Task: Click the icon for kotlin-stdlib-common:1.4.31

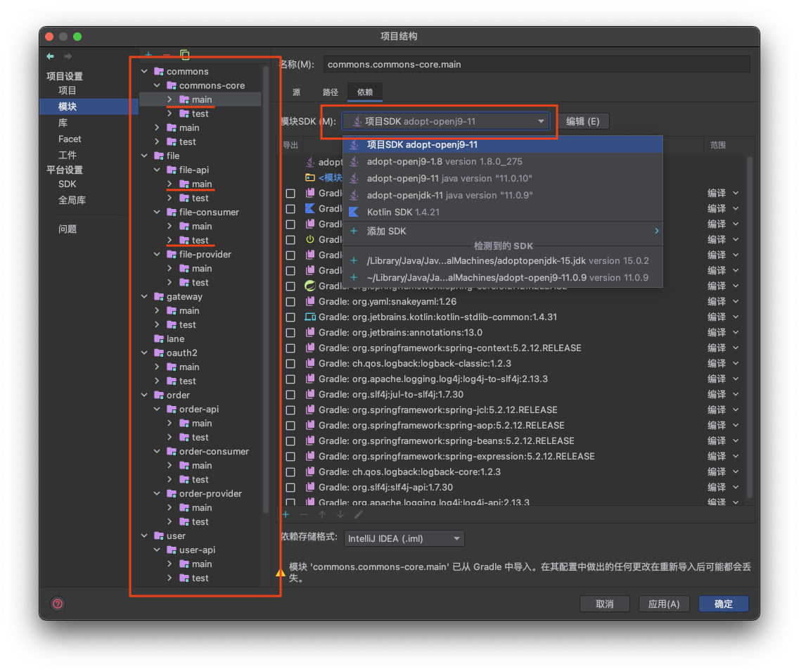Action: click(x=309, y=317)
